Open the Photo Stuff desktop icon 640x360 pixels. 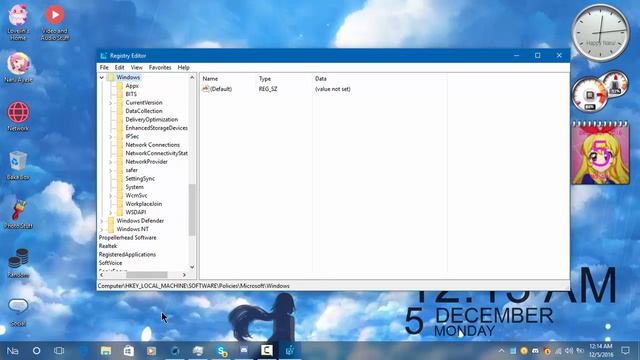(x=18, y=214)
